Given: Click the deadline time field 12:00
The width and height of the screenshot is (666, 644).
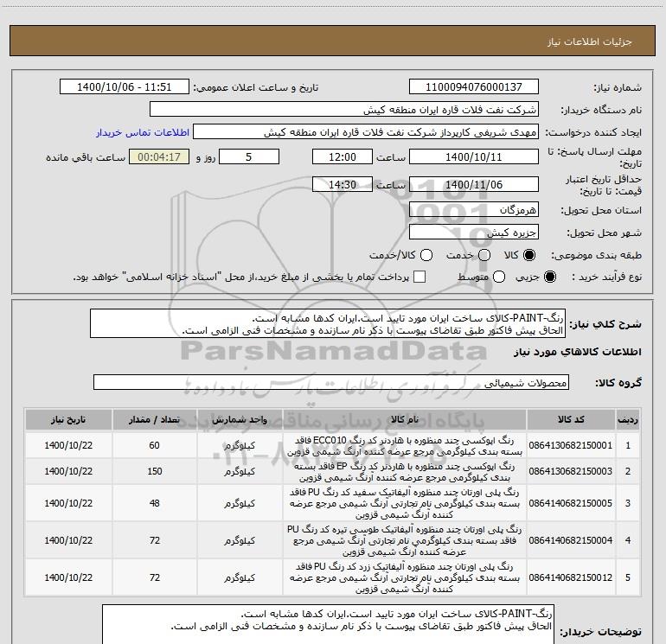Looking at the screenshot, I should click(343, 157).
